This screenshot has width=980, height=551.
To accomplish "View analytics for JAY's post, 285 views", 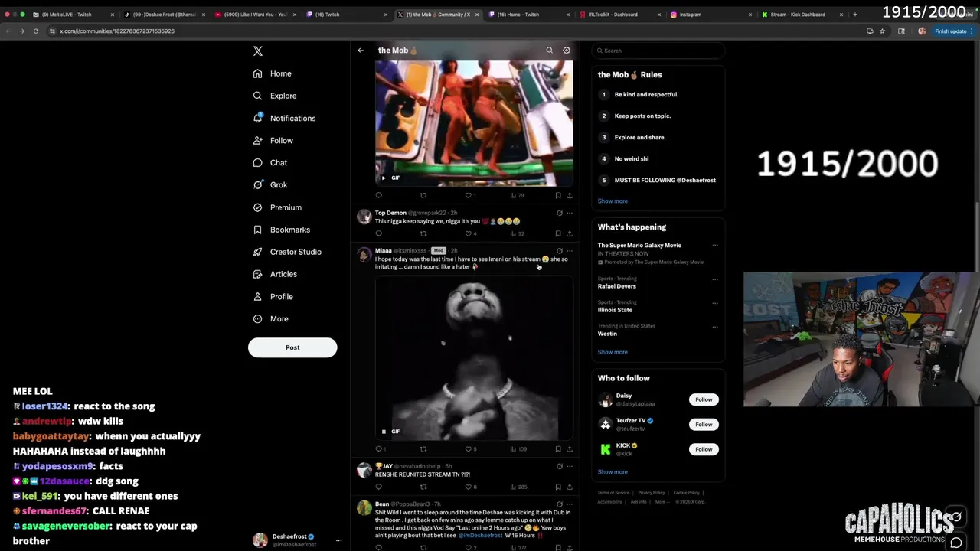I will point(518,487).
